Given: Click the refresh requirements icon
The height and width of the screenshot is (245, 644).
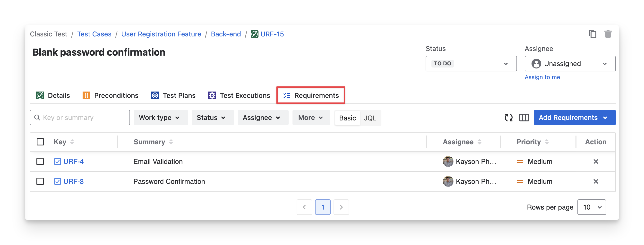Looking at the screenshot, I should [x=508, y=118].
